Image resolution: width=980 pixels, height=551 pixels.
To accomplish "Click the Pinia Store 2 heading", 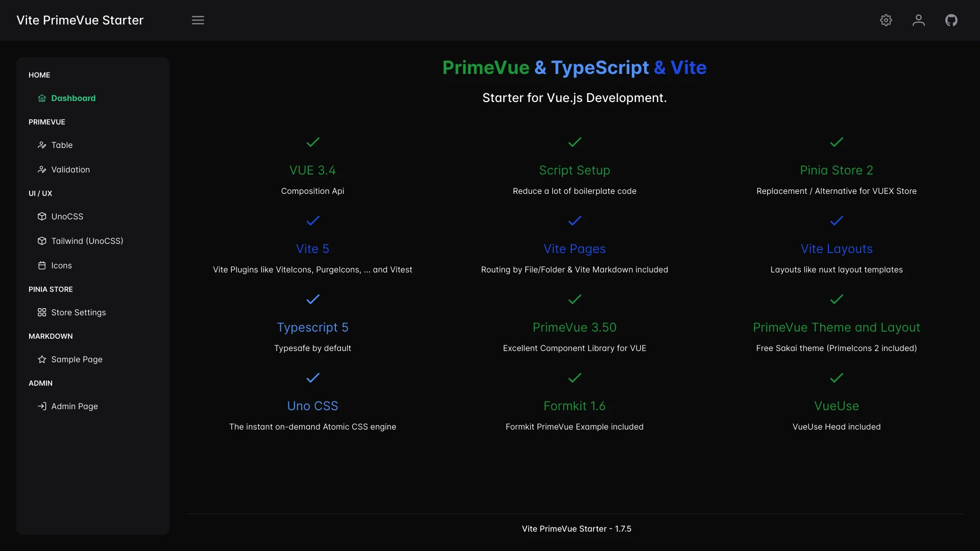I will pos(837,170).
